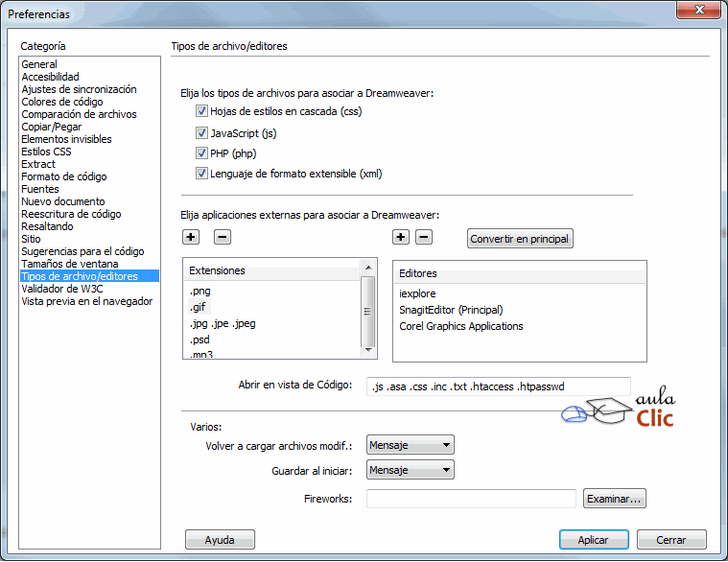
Task: Open Volver a cargar archivos modif. dropdown
Action: point(411,445)
